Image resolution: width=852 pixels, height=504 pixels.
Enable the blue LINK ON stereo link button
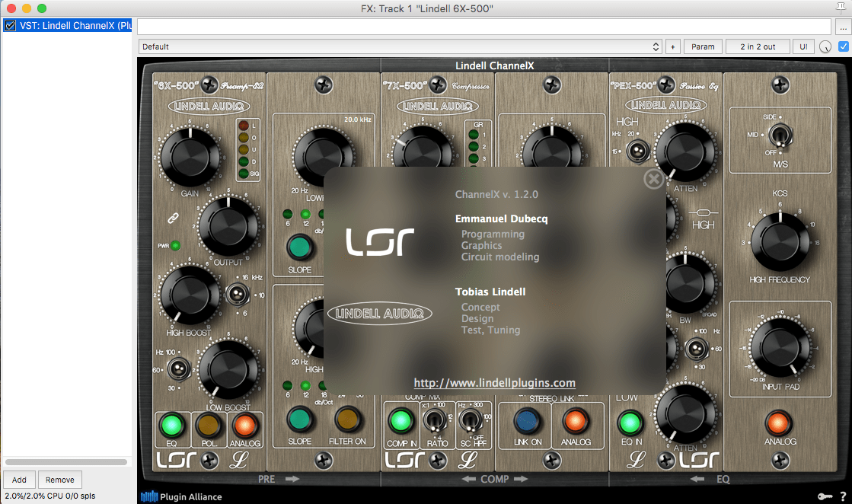point(527,421)
